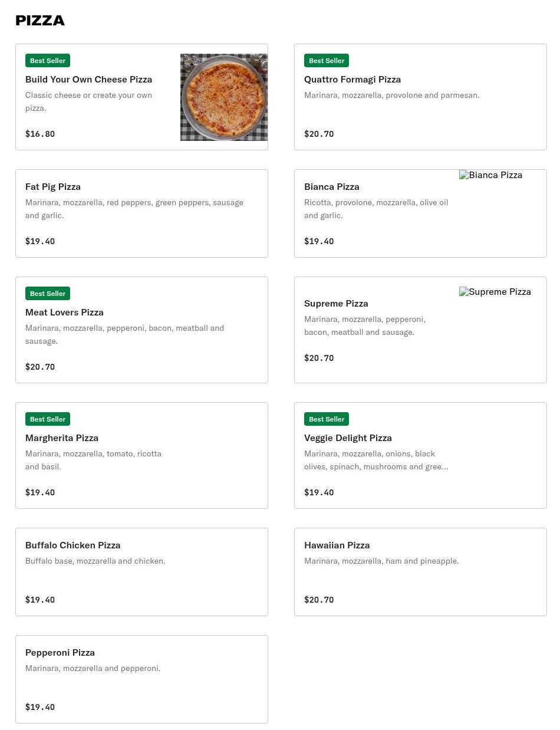Choose the Supreme Pizza title
This screenshot has height=730, width=560.
click(336, 303)
